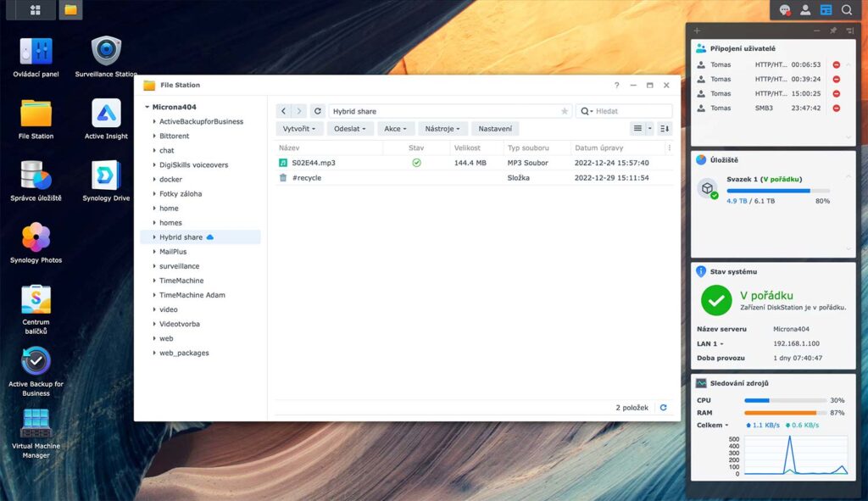Disconnect Tomas session 15:00:25
Screen dimensions: 868x501
pos(837,93)
